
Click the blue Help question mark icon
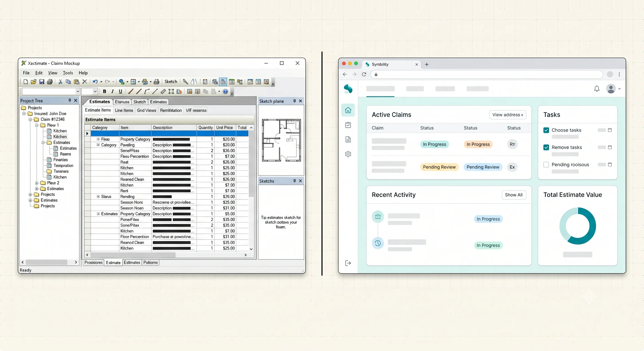pos(225,91)
